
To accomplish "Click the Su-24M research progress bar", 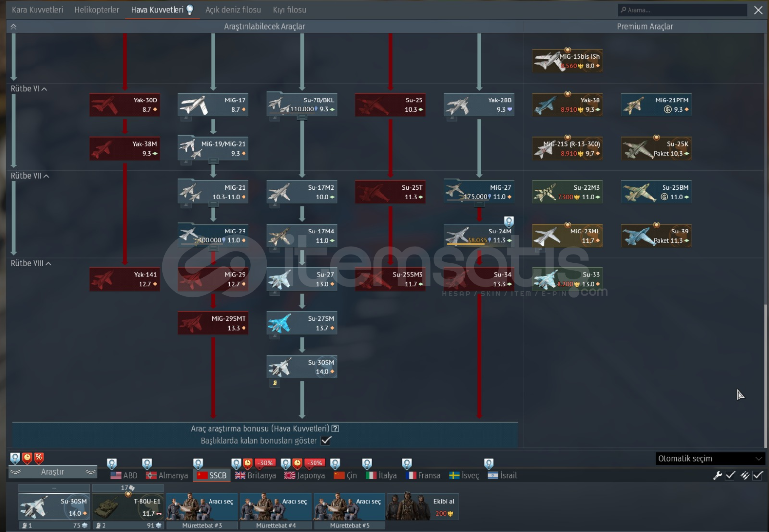I will pos(466,244).
